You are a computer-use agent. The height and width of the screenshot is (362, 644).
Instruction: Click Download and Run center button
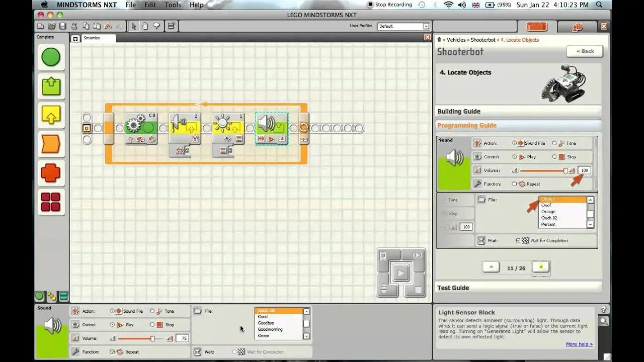(x=400, y=274)
